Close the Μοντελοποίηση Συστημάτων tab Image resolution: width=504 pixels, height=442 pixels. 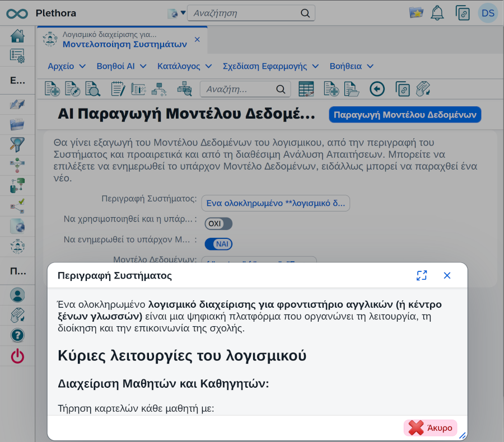point(197,40)
